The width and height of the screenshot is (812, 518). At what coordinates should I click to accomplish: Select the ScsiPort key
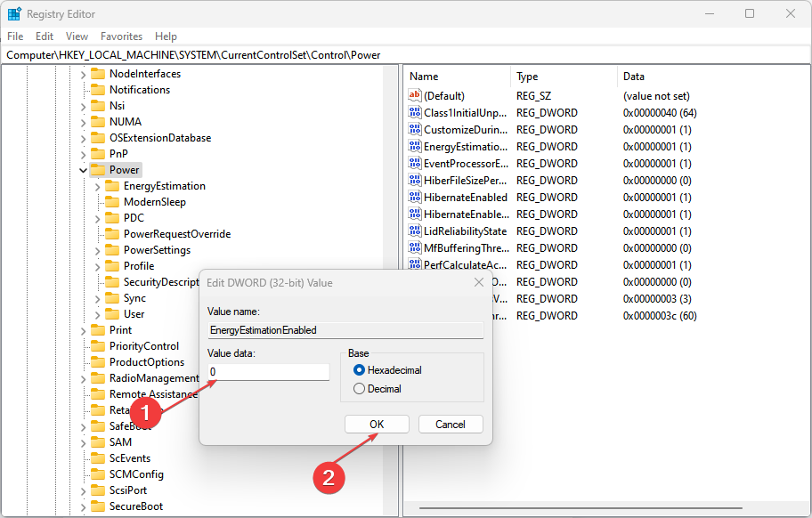click(x=128, y=490)
